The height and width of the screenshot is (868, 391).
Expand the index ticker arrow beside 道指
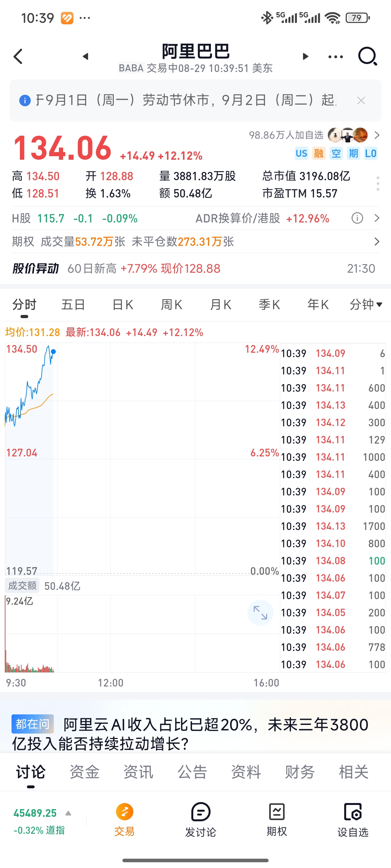coord(68,813)
